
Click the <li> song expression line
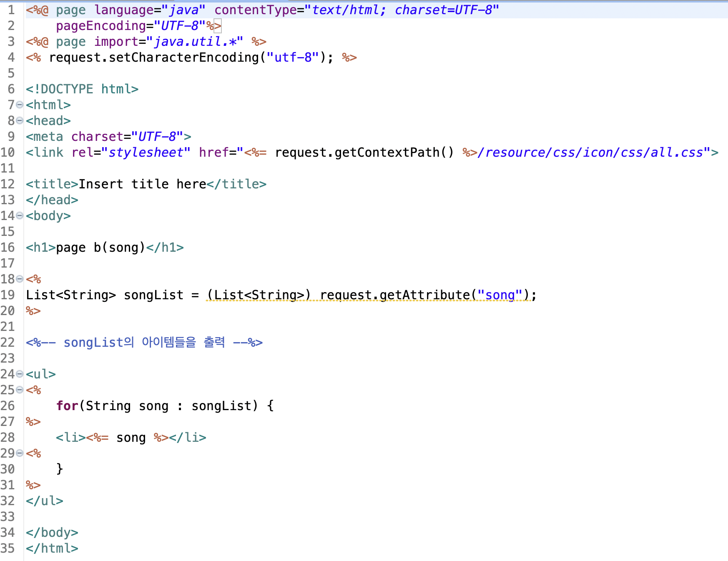pos(131,438)
